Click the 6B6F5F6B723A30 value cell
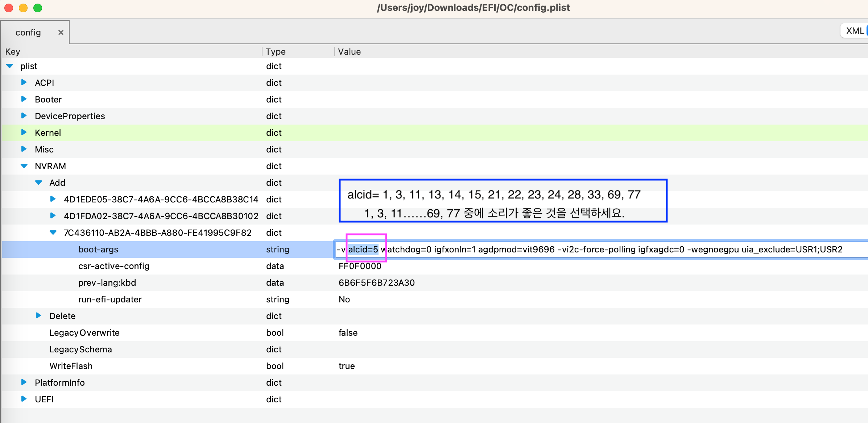868x423 pixels. 377,283
